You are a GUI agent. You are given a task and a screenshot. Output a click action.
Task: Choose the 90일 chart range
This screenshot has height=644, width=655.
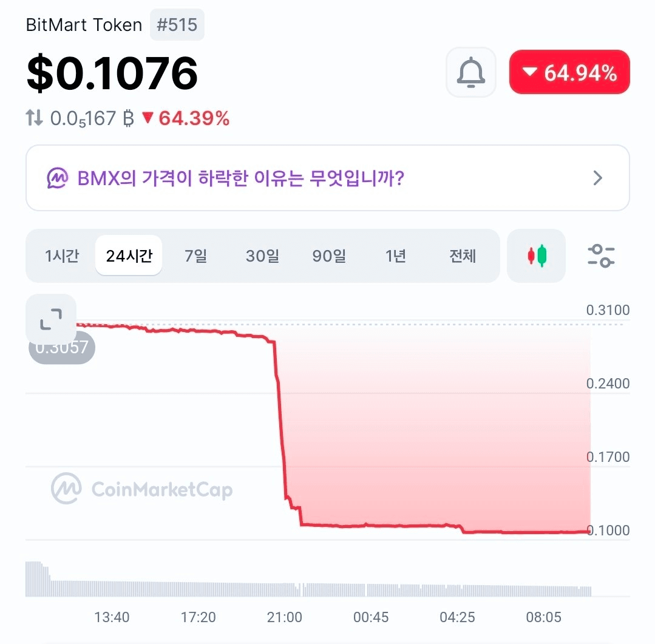329,256
